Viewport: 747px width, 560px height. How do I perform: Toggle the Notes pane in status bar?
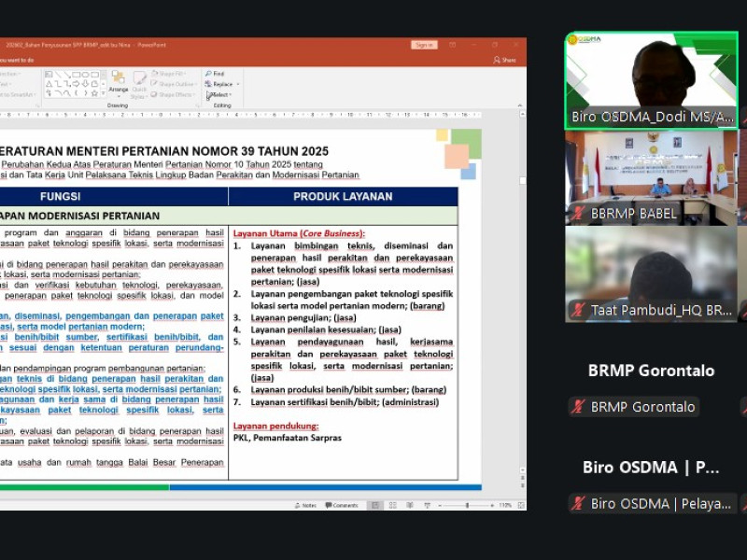pyautogui.click(x=305, y=505)
